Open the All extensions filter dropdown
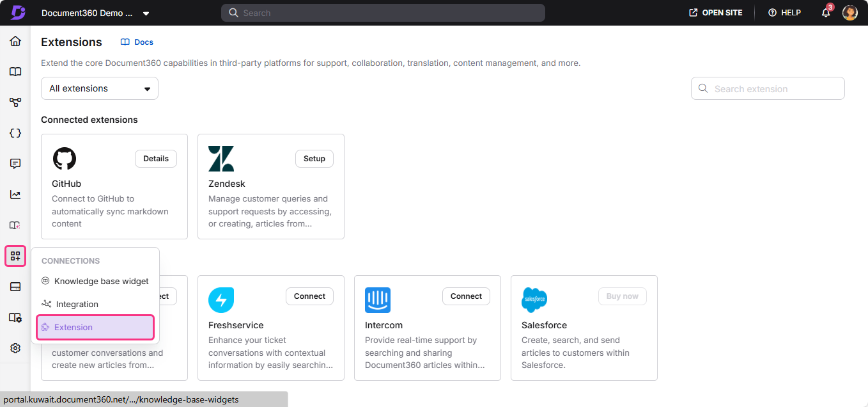Viewport: 868px width, 407px height. (99, 88)
